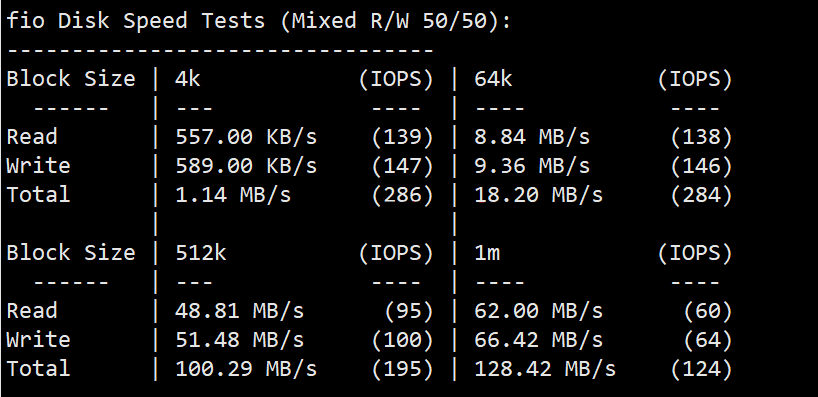Click the 4k write IOPS value (147)

pos(402,166)
